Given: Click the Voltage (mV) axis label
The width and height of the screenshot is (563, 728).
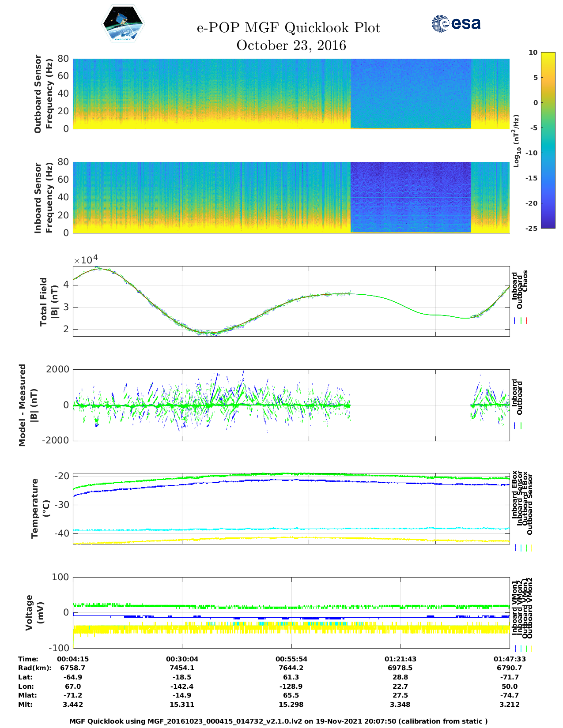Looking at the screenshot, I should tap(35, 612).
